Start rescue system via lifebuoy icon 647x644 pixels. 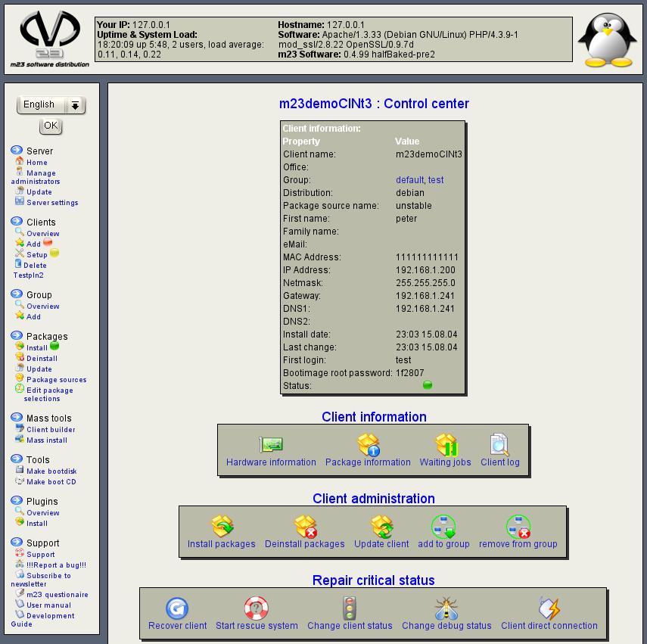pos(257,608)
